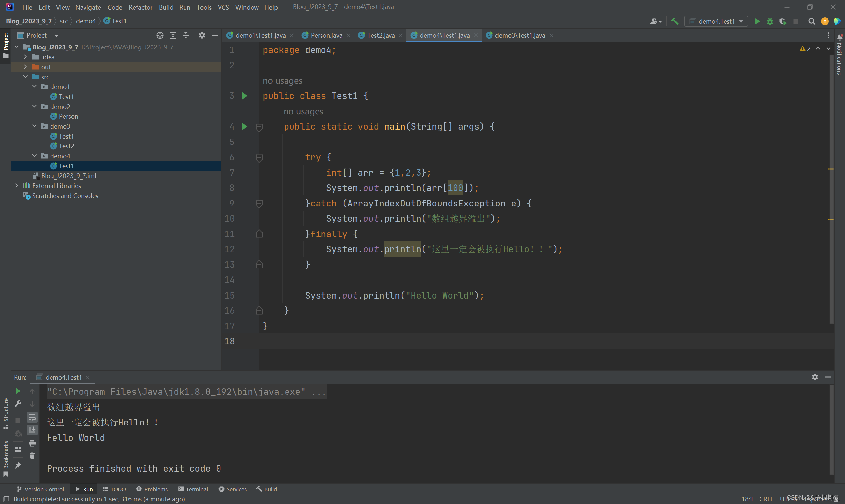
Task: Collapse the src folder
Action: pyautogui.click(x=25, y=77)
